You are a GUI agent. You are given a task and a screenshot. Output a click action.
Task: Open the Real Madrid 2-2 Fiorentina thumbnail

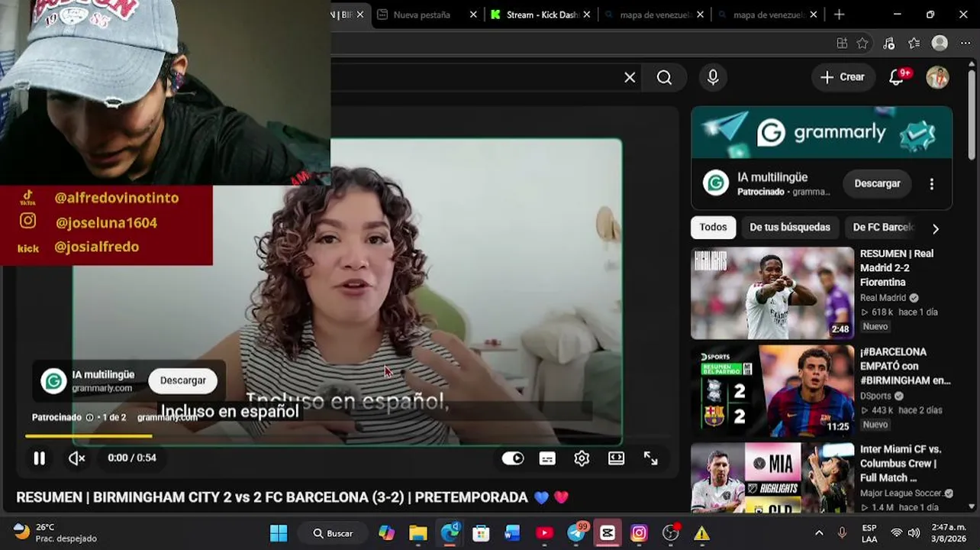click(x=772, y=293)
